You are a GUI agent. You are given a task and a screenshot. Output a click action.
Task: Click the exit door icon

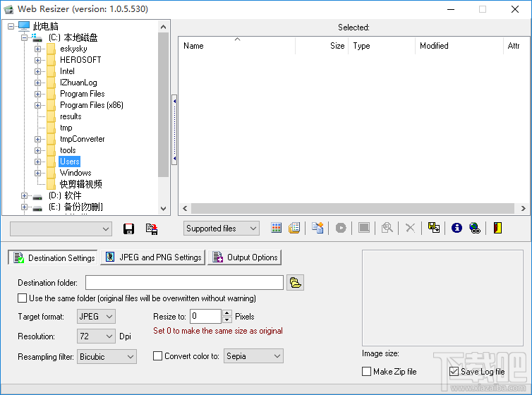pos(497,228)
